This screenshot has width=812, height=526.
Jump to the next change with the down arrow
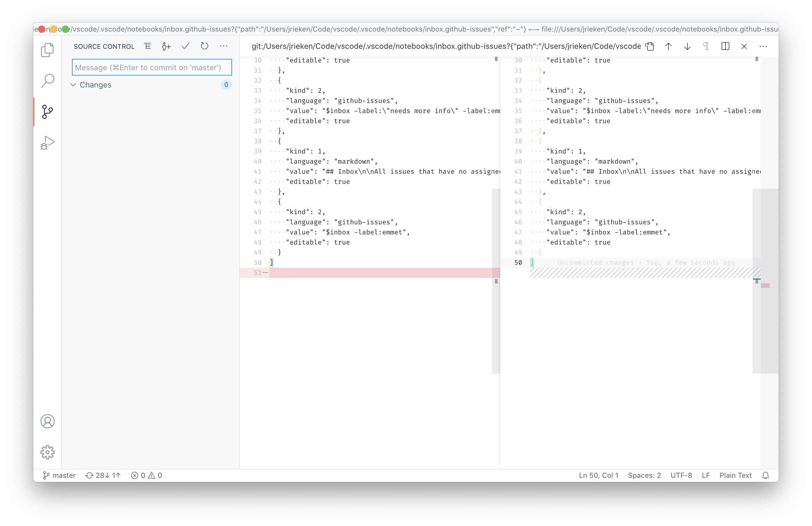coord(687,46)
